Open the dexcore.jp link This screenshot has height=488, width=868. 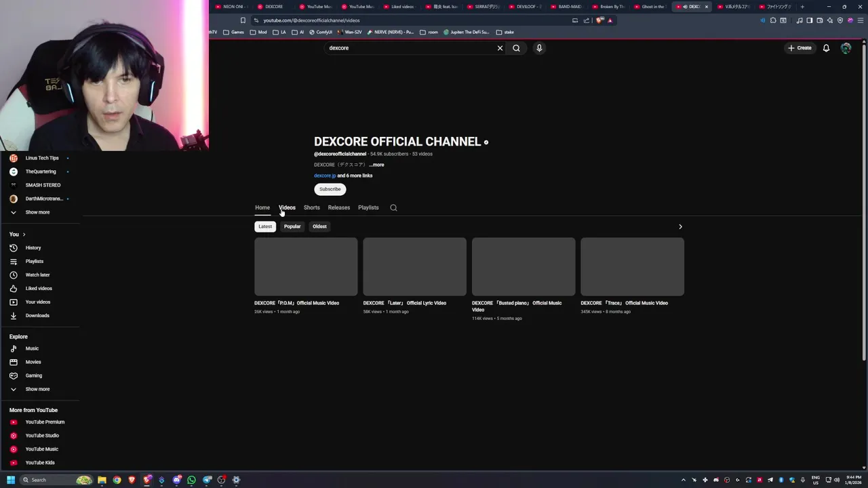[325, 176]
